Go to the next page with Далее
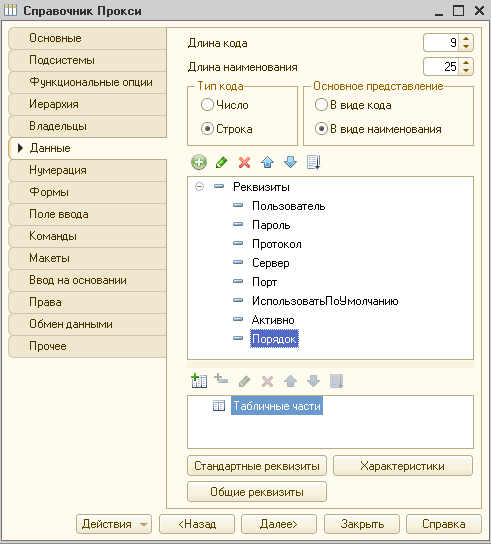491x544 pixels. click(x=279, y=524)
